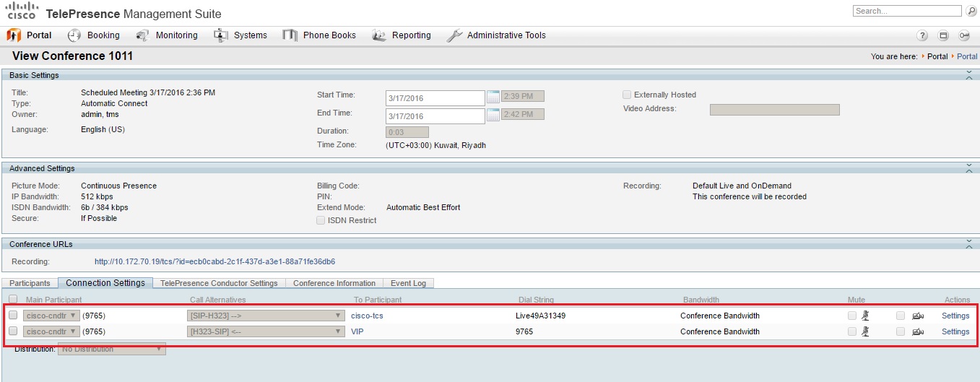Click the Dial String column header

[537, 300]
